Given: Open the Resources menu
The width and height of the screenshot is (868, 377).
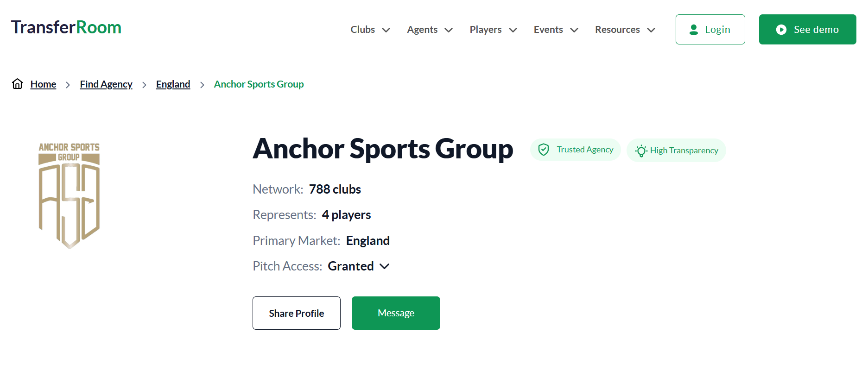Looking at the screenshot, I should [x=625, y=30].
